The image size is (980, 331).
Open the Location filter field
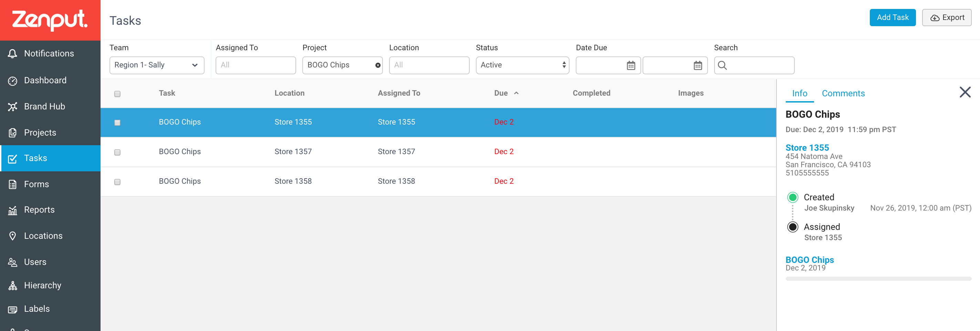(x=429, y=65)
